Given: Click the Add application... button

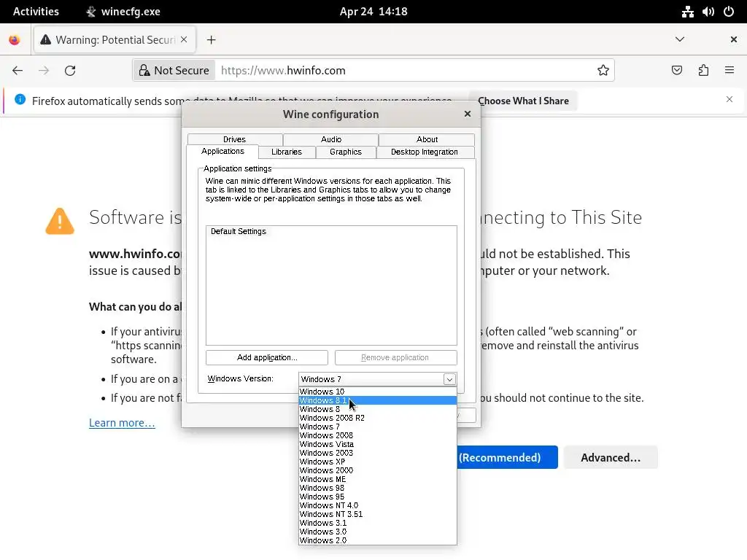Looking at the screenshot, I should [267, 357].
